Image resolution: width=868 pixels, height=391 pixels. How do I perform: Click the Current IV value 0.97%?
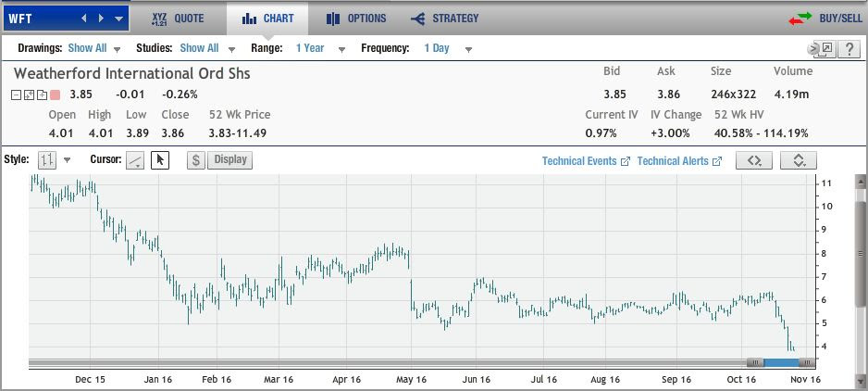click(x=601, y=133)
